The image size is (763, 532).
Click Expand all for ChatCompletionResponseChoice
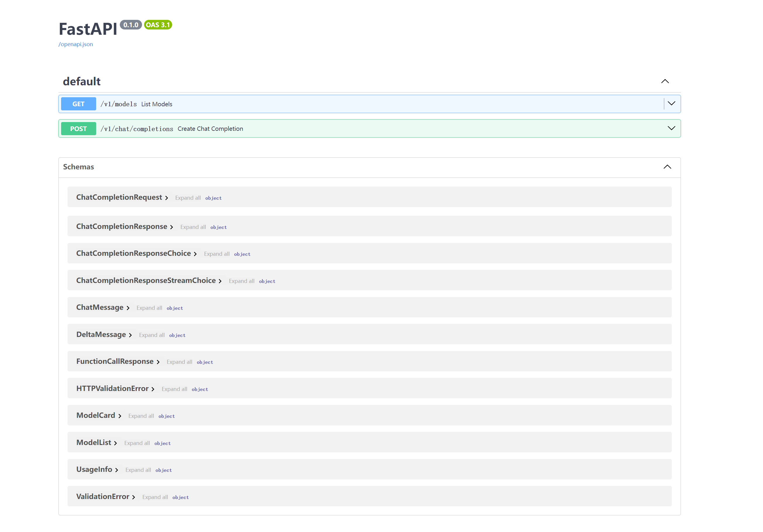[x=217, y=254]
